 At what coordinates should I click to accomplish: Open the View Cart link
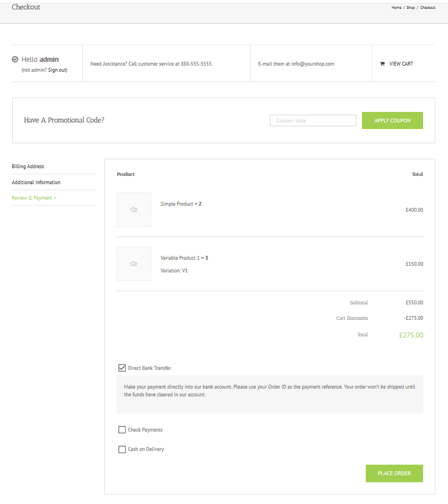[x=401, y=64]
